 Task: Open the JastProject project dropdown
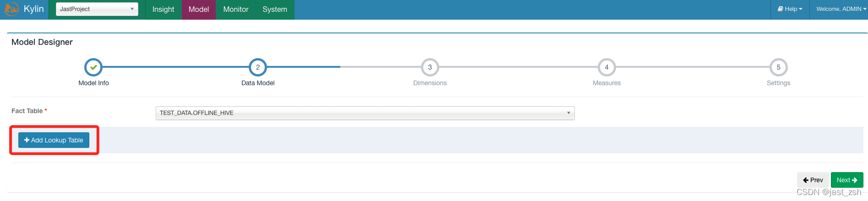point(97,9)
